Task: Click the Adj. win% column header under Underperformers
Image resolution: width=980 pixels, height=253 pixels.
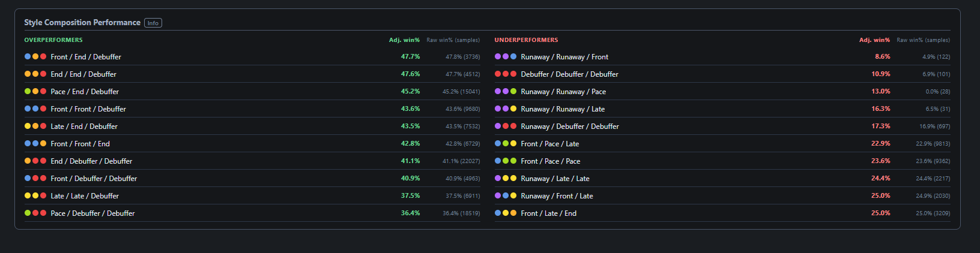Action: tap(874, 40)
